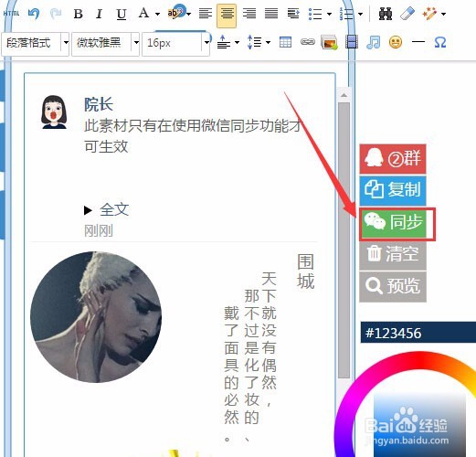Insert a table
Screen dimensions: 476x457
point(285,42)
